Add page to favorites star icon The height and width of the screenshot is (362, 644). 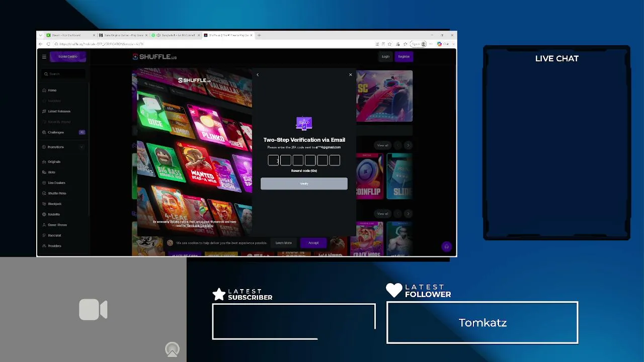pyautogui.click(x=389, y=44)
